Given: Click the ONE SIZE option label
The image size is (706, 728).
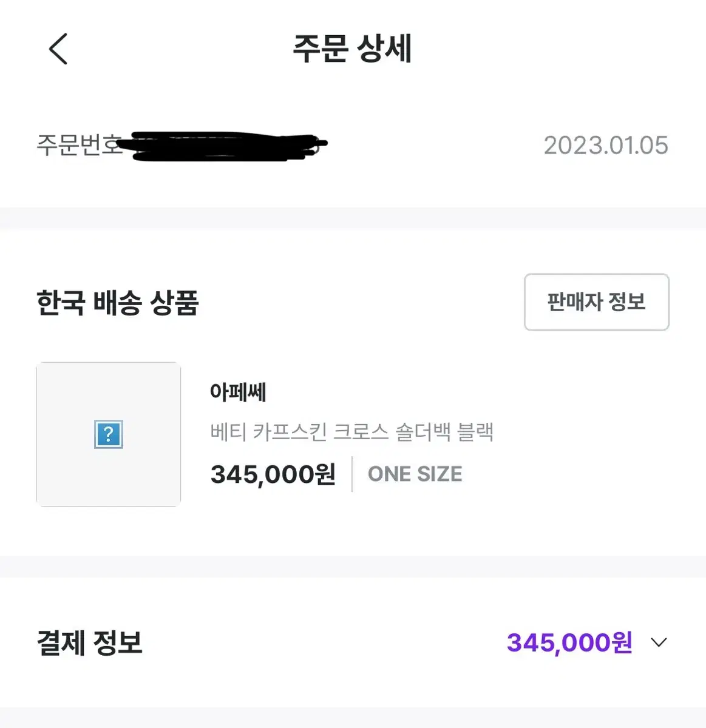Looking at the screenshot, I should pos(415,474).
